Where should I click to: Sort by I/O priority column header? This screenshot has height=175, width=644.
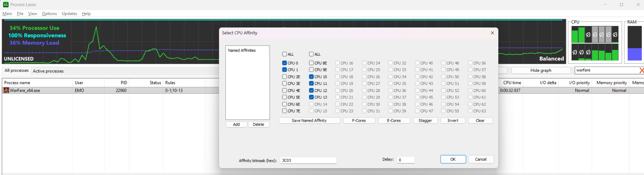575,83
